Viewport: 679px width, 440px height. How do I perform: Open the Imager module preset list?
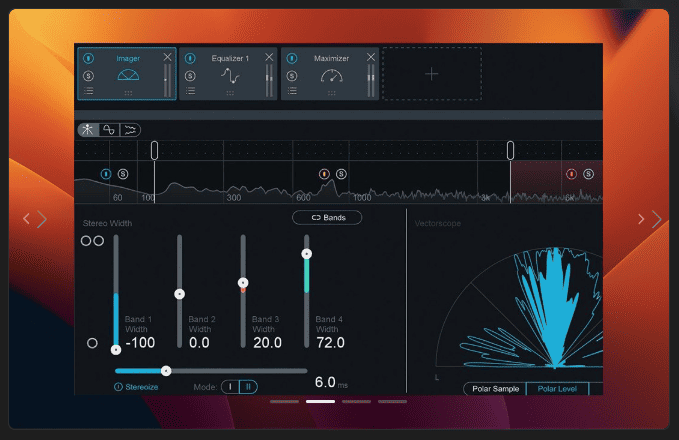pos(88,91)
